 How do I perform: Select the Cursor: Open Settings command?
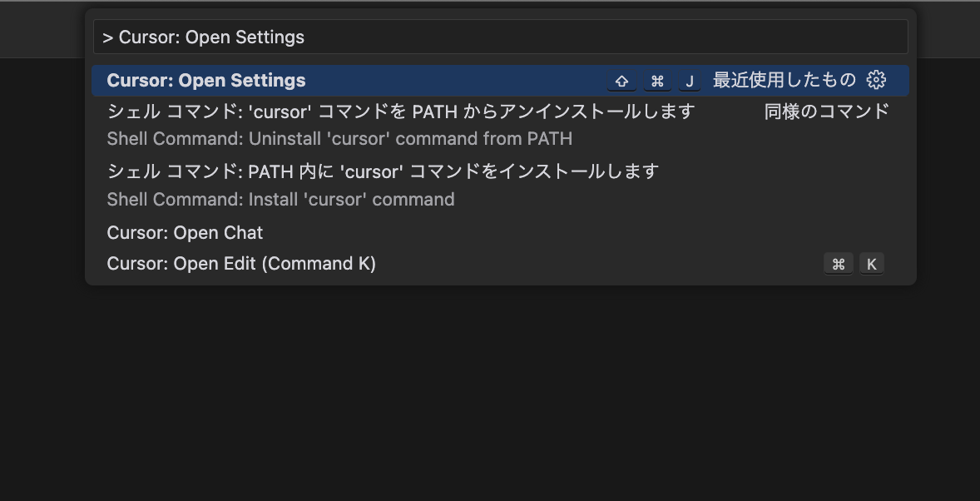coord(500,81)
